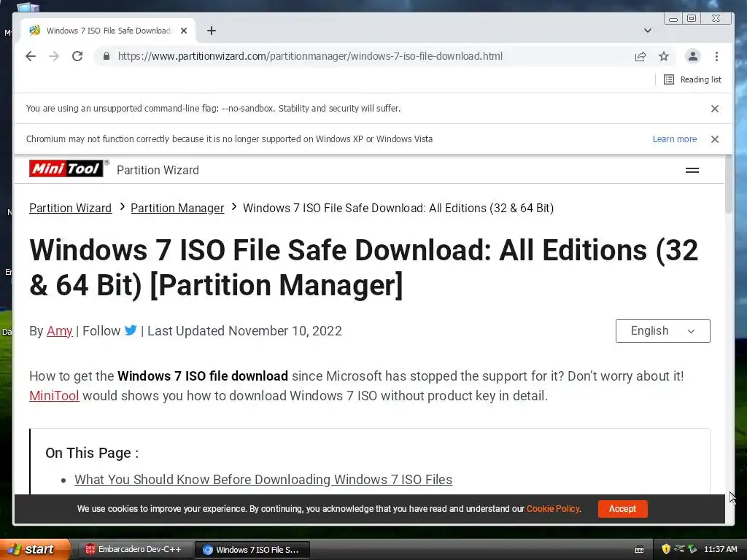
Task: Click Partition Wizard breadcrumb link
Action: [x=71, y=208]
